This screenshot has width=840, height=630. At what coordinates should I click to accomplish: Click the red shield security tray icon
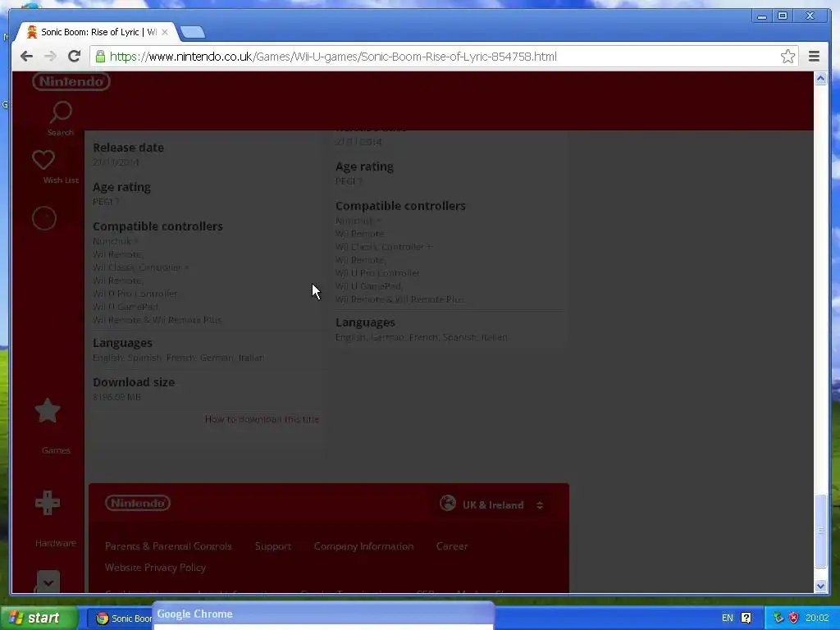pos(793,618)
